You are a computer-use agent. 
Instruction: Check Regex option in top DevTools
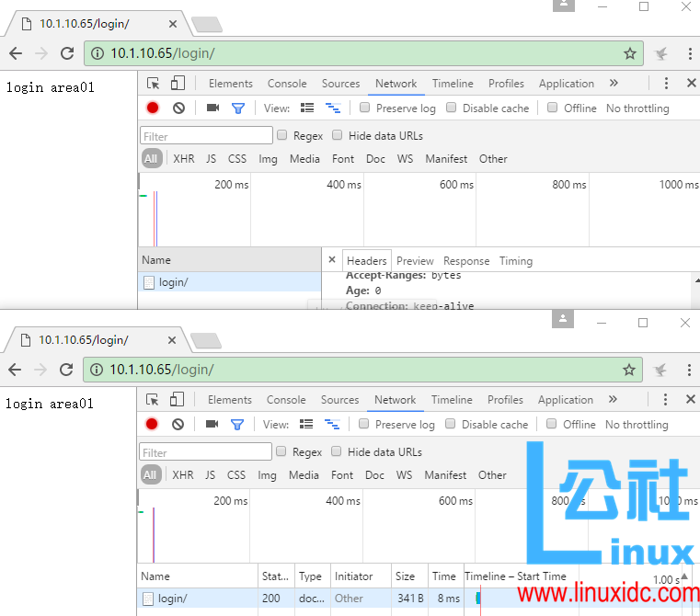pyautogui.click(x=281, y=135)
